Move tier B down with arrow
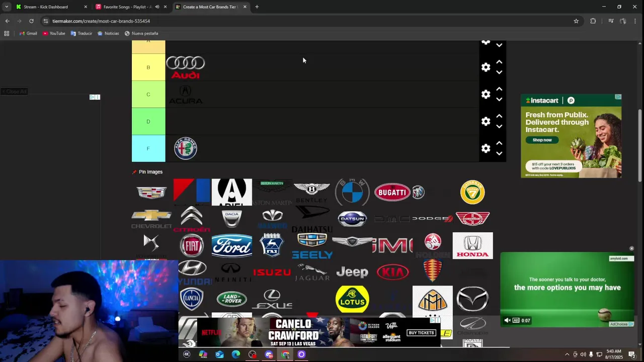The height and width of the screenshot is (362, 644). [499, 72]
